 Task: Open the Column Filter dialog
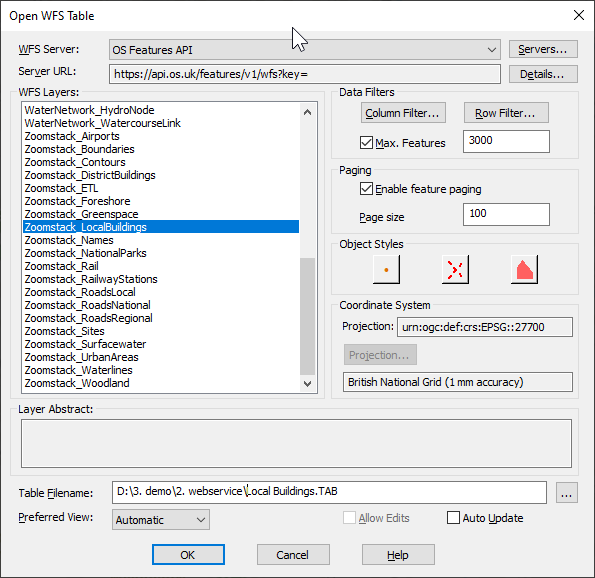click(x=403, y=113)
